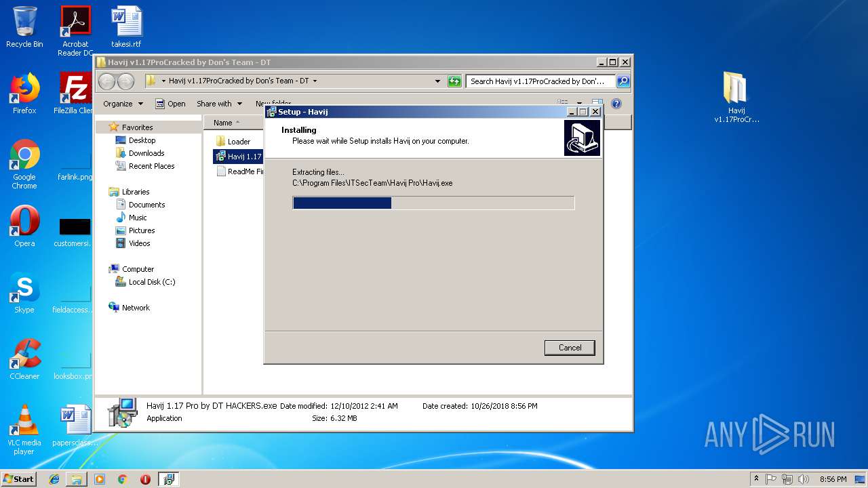868x488 pixels.
Task: Click the Explorer search magnifier icon
Action: (x=623, y=81)
